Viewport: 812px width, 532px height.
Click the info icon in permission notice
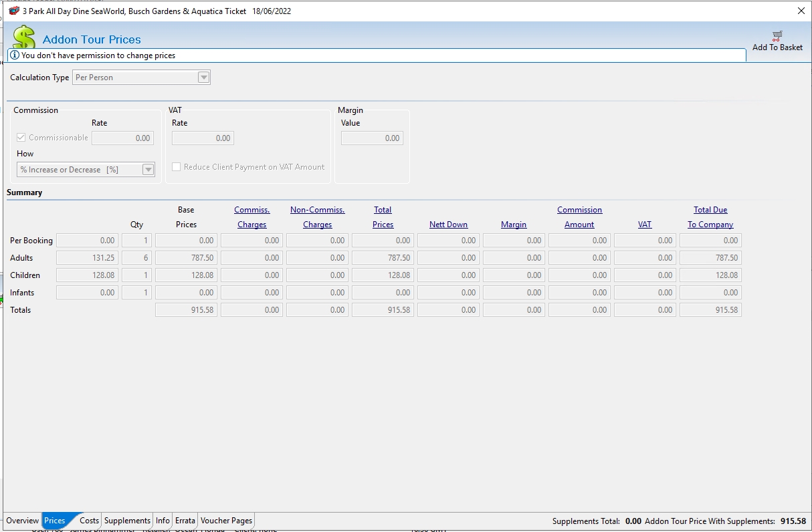coord(15,55)
